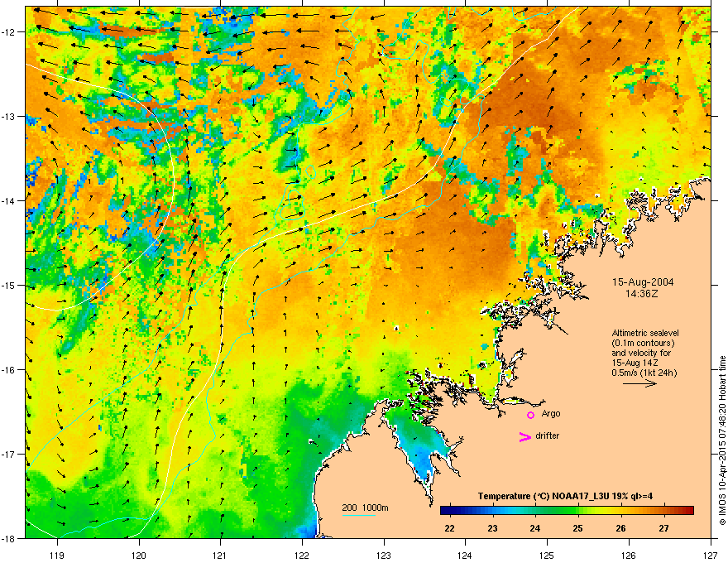Click the longitude axis label 119
The width and height of the screenshot is (728, 563).
(57, 555)
